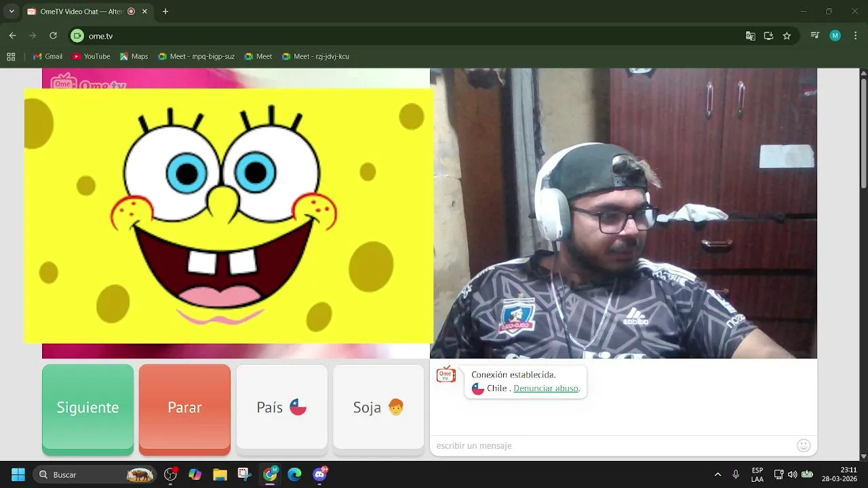Open a new browser tab
The width and height of the screenshot is (868, 488).
click(x=165, y=12)
